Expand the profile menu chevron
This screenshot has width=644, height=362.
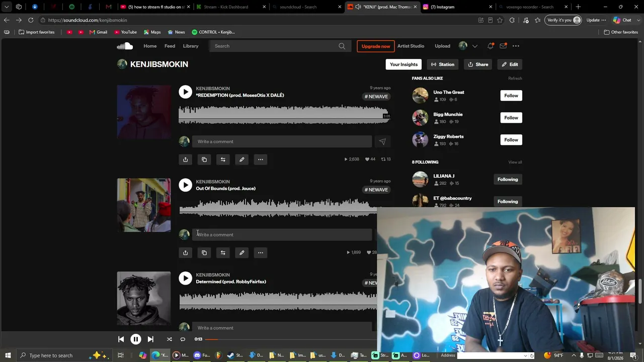point(474,46)
